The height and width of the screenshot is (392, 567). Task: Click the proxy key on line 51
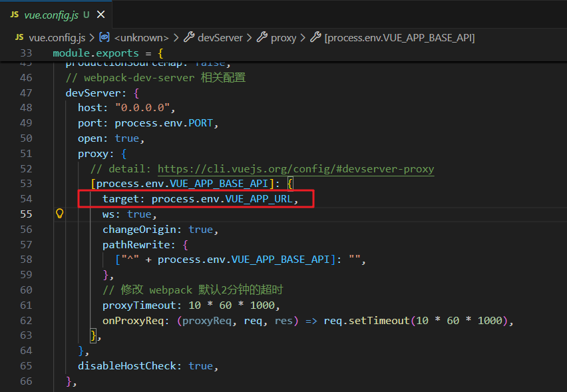[93, 154]
